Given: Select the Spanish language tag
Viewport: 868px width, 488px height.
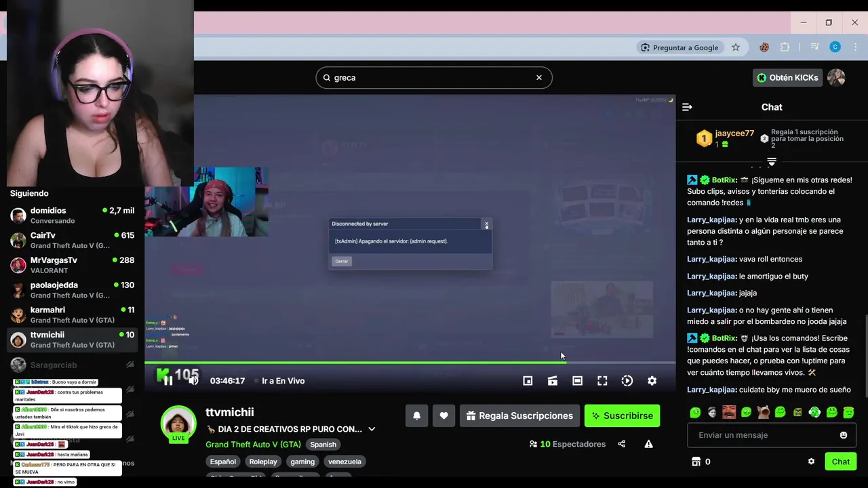Looking at the screenshot, I should click(323, 444).
